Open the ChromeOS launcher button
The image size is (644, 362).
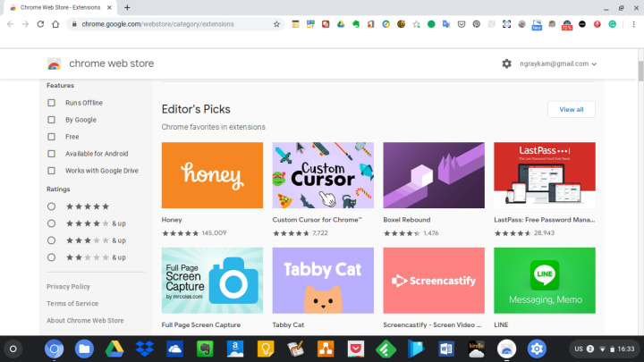click(x=13, y=349)
